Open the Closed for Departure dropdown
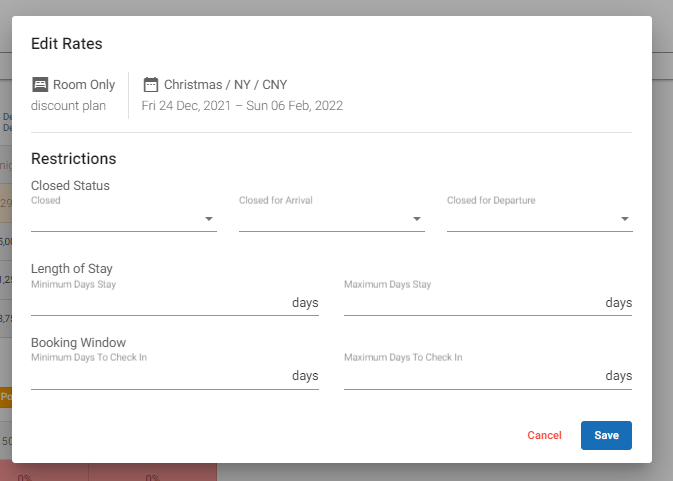The height and width of the screenshot is (481, 673). click(539, 219)
